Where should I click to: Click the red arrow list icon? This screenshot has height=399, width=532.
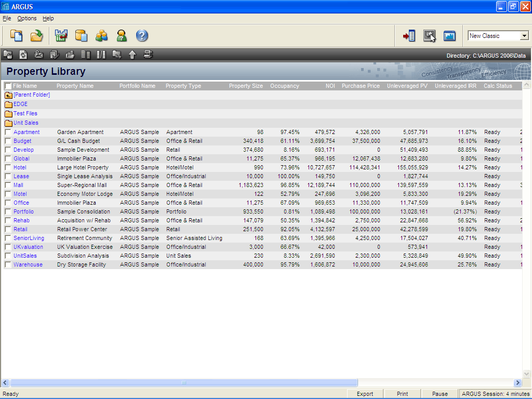coord(409,36)
